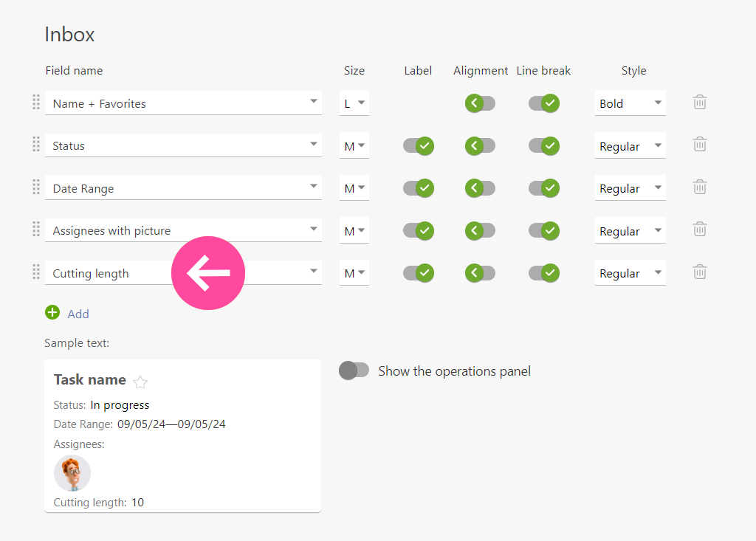Open the Status field name dropdown
This screenshot has width=756, height=541.
click(183, 145)
